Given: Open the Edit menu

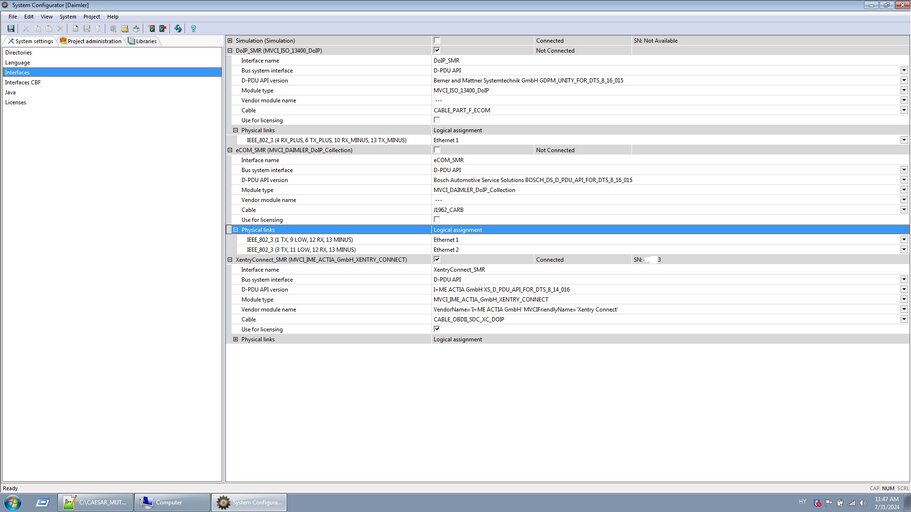Looking at the screenshot, I should (x=28, y=17).
